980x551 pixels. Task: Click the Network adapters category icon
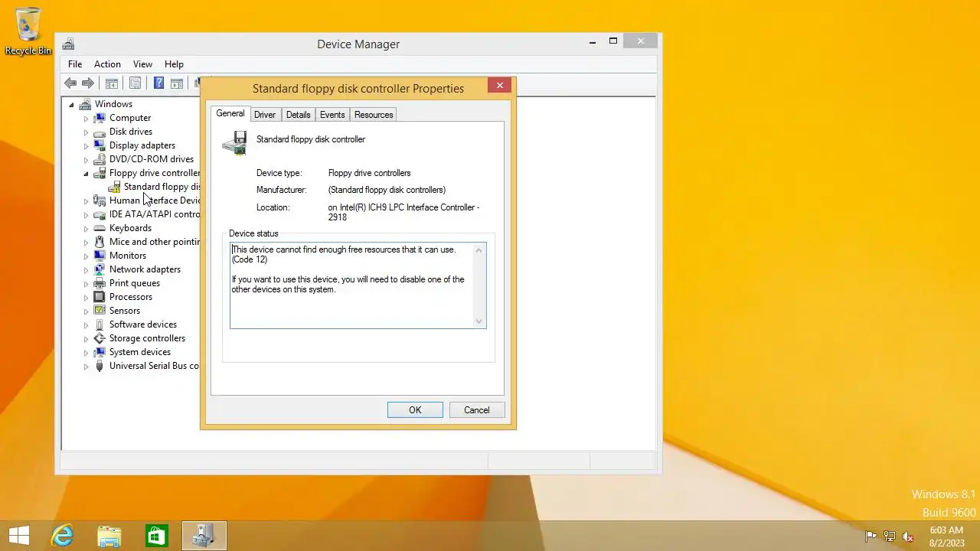point(100,269)
